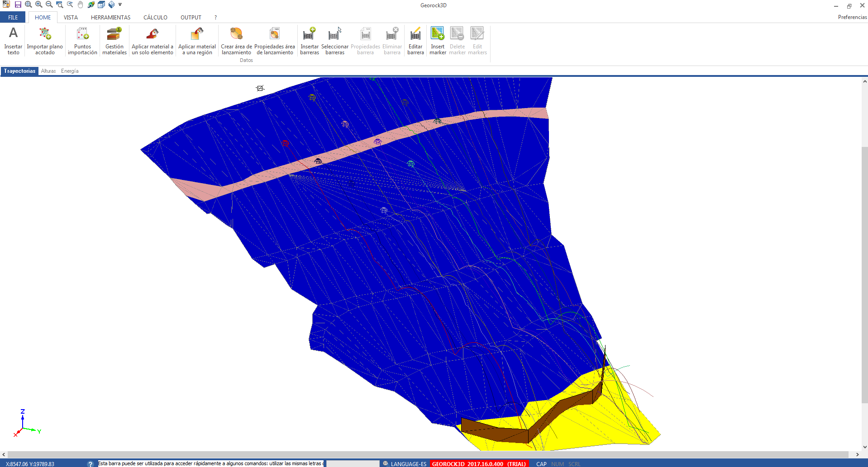868x467 pixels.
Task: Open Preferencias link
Action: pyautogui.click(x=852, y=17)
